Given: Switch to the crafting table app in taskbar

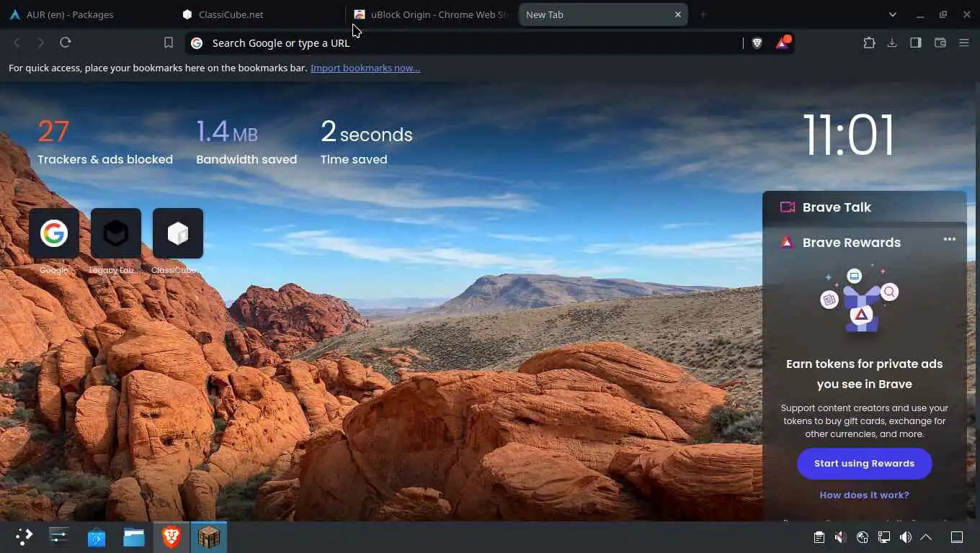Looking at the screenshot, I should 209,536.
